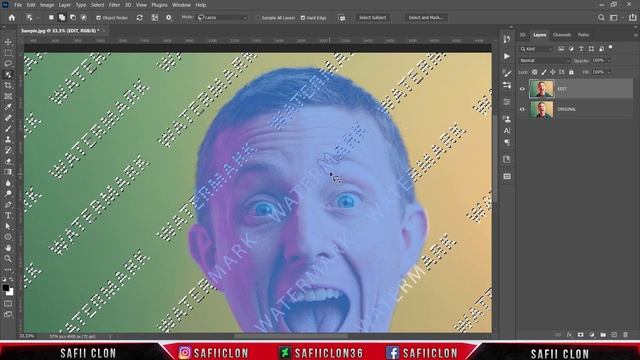Toggle lock transparent pixels
The height and width of the screenshot is (360, 640).
[x=535, y=72]
